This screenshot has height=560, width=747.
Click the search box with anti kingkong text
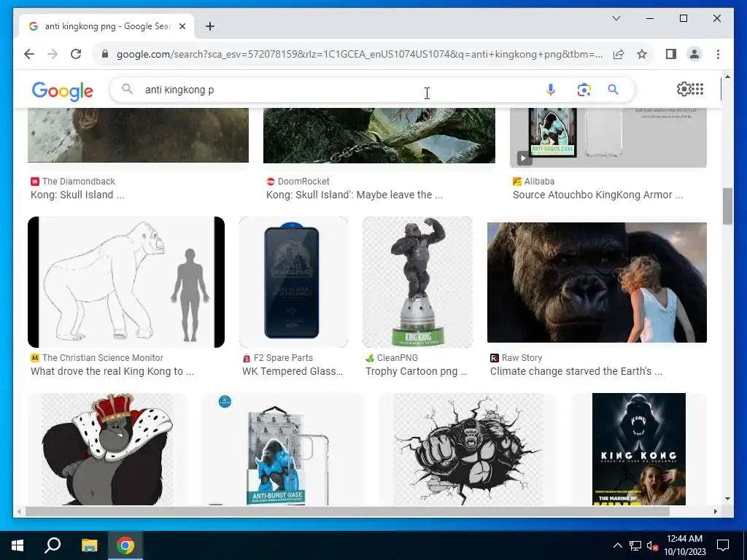click(x=333, y=90)
